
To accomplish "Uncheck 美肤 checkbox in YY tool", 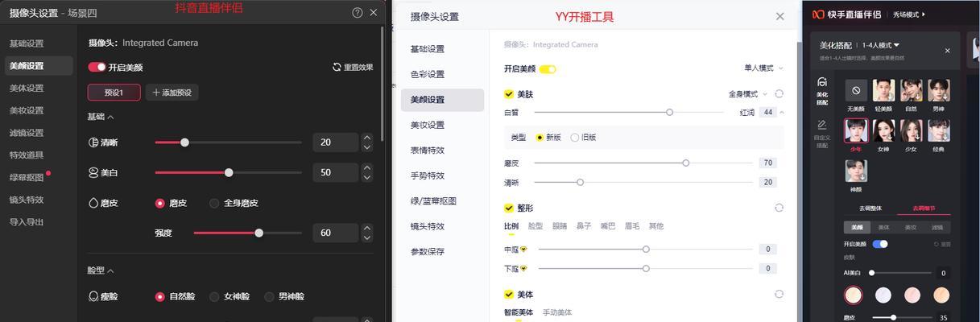I will click(509, 94).
